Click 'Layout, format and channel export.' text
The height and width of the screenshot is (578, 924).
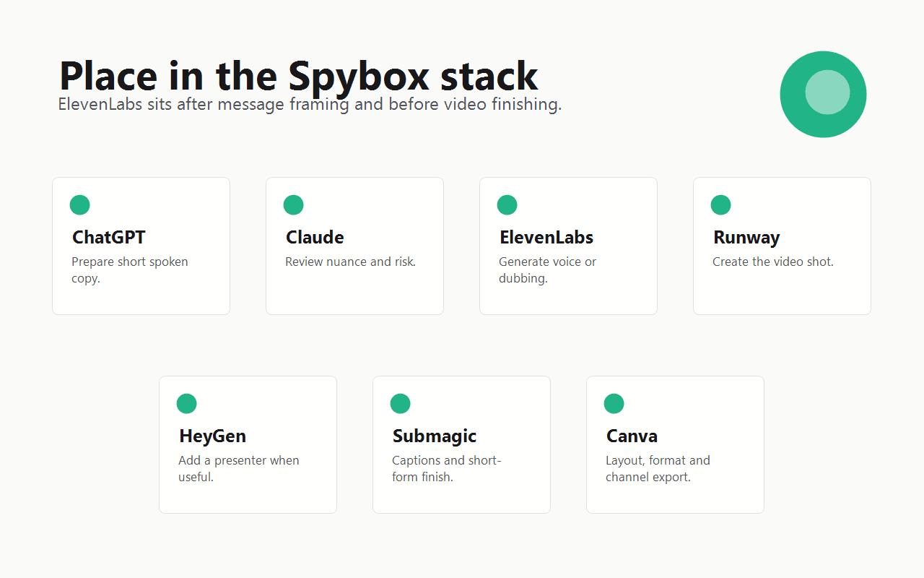658,468
